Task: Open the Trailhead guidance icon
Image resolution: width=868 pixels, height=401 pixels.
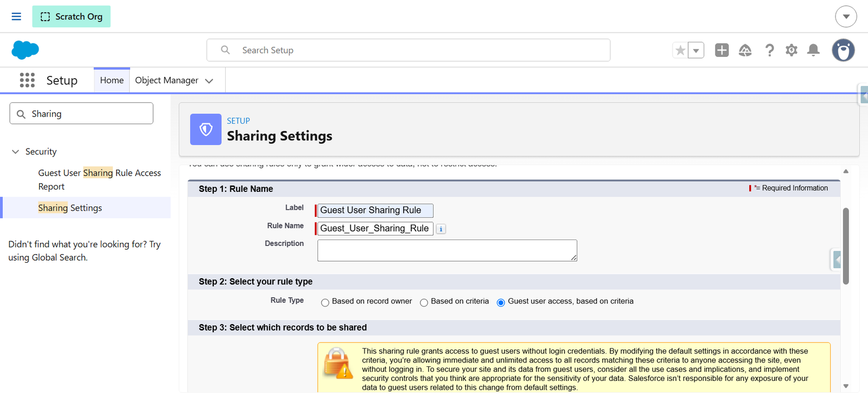Action: [745, 50]
